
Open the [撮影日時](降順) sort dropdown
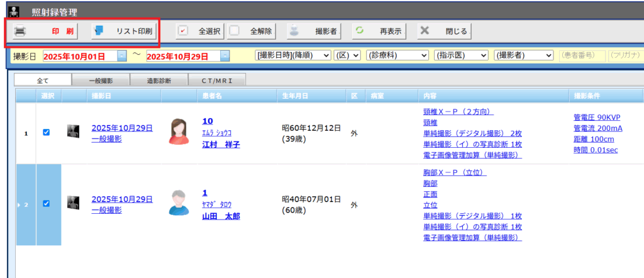click(292, 56)
